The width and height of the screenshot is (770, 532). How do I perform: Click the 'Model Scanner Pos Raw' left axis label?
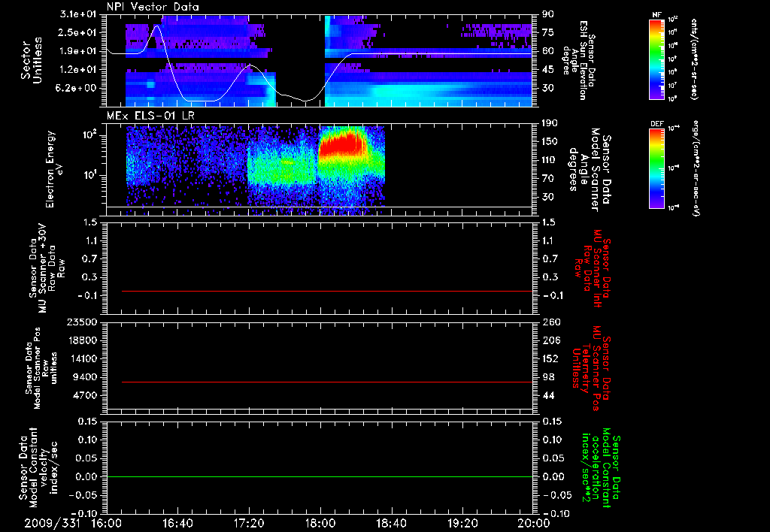coord(40,368)
